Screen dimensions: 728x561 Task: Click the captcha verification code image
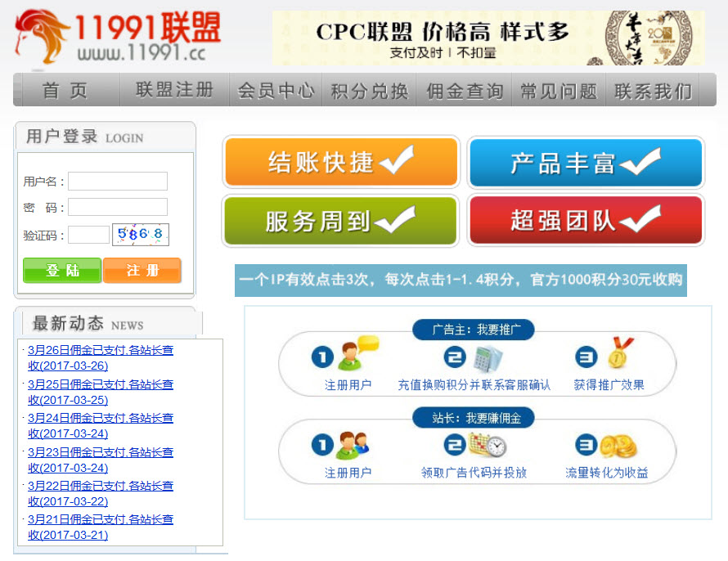click(141, 235)
